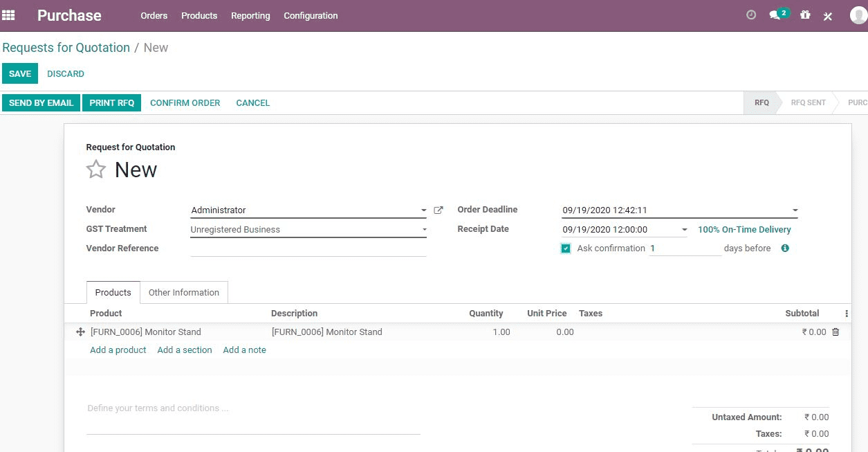Click the Save button
The width and height of the screenshot is (868, 452).
20,73
